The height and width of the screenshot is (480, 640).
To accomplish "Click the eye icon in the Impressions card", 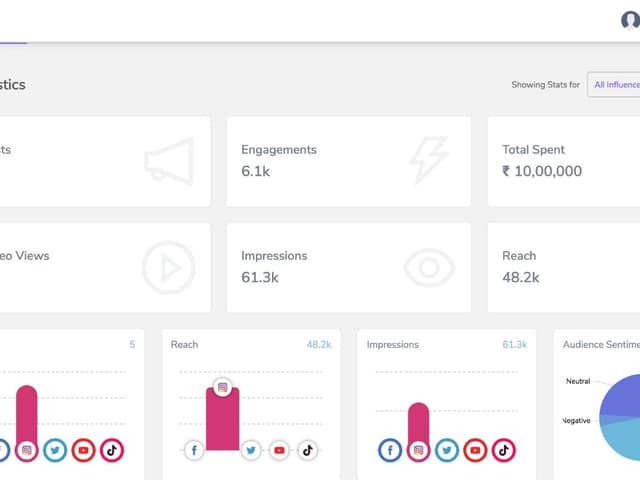I will pos(429,267).
